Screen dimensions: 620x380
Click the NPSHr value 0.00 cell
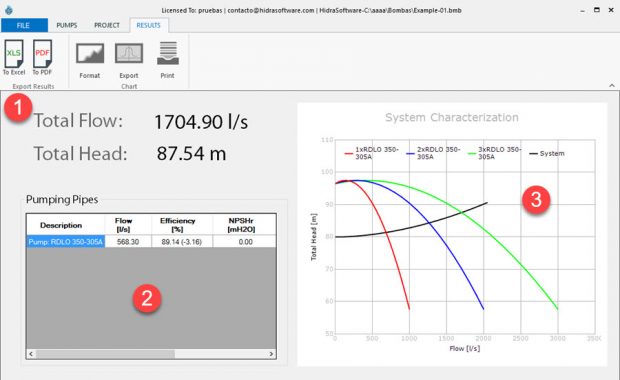(245, 242)
